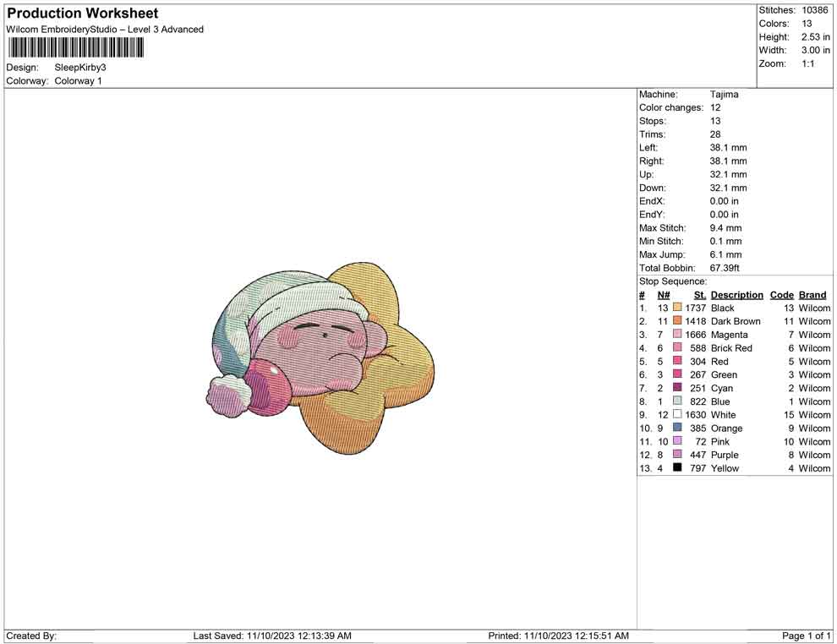Viewport: 837px width, 644px height.
Task: Select the design name SleepKirby3
Action: click(80, 68)
